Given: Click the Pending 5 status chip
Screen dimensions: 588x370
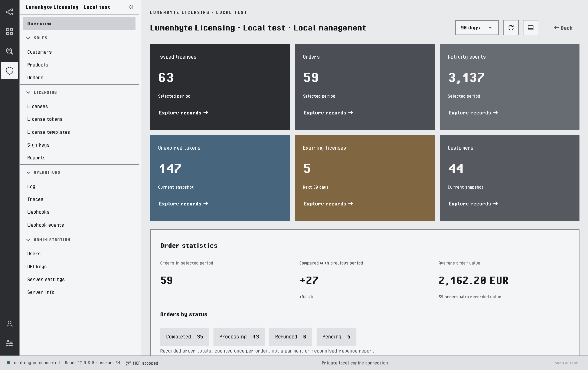Looking at the screenshot, I should [x=336, y=337].
